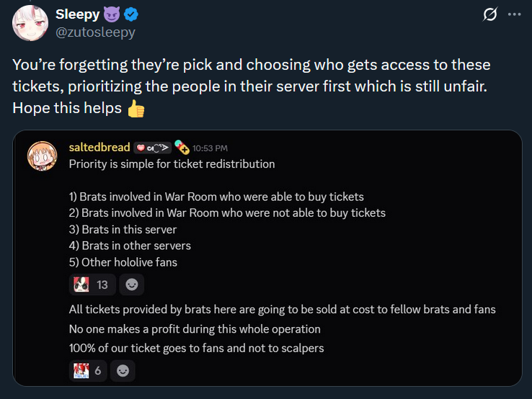Click saltedbread's Discord avatar
This screenshot has width=532, height=399.
tap(43, 156)
